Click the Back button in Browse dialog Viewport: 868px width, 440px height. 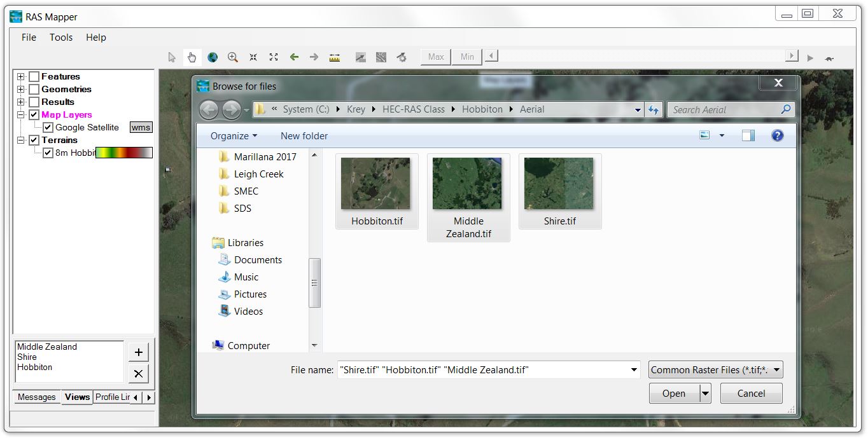pyautogui.click(x=209, y=110)
